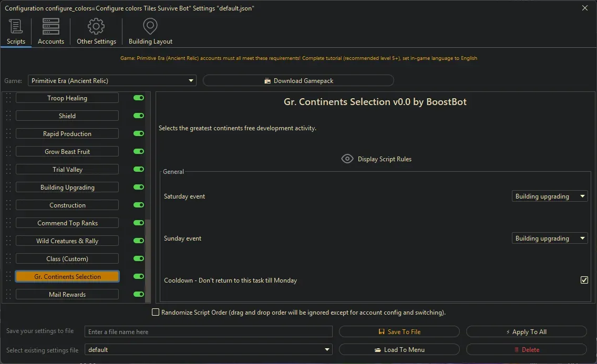This screenshot has width=597, height=364.
Task: Uncheck Cooldown until Monday checkbox
Action: [x=584, y=280]
